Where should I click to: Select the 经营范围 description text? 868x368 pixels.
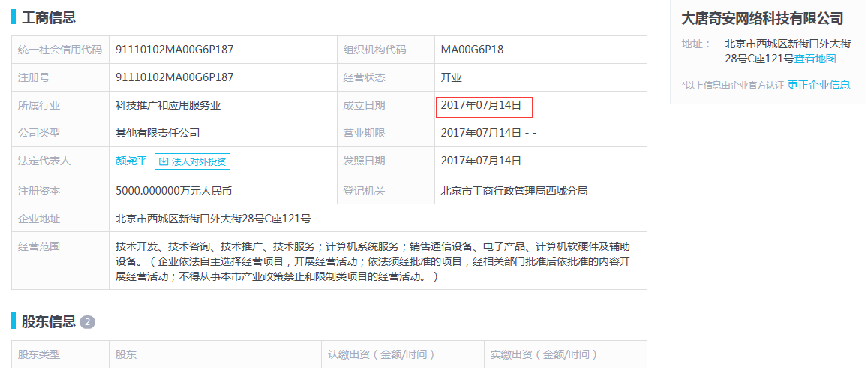point(373,261)
